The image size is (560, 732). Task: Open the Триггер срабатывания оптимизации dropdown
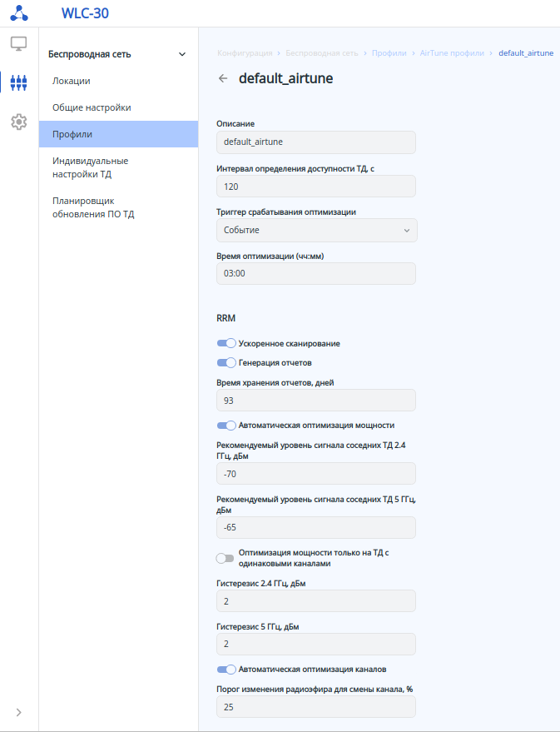pos(316,230)
